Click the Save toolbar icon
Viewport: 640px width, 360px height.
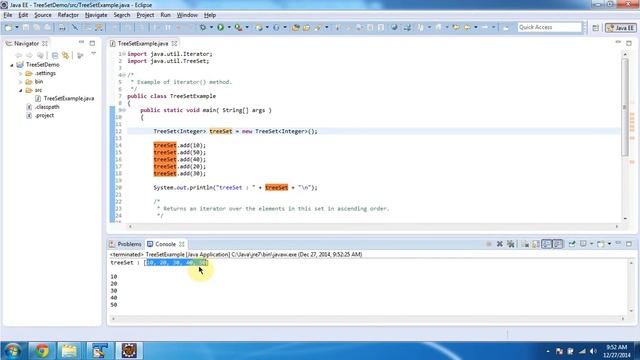tap(26, 27)
